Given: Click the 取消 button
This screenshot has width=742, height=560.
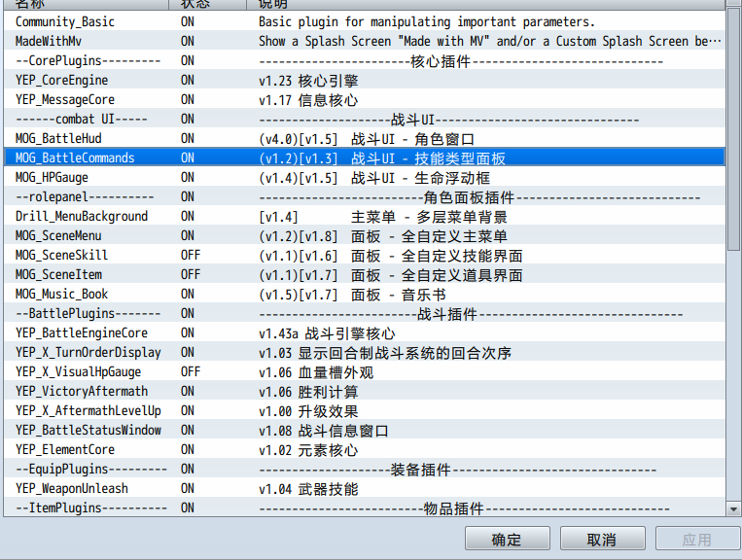Looking at the screenshot, I should pos(602,539).
